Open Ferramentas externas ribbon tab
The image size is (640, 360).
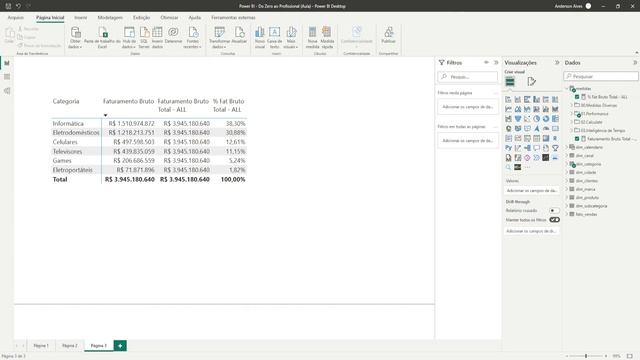[233, 18]
